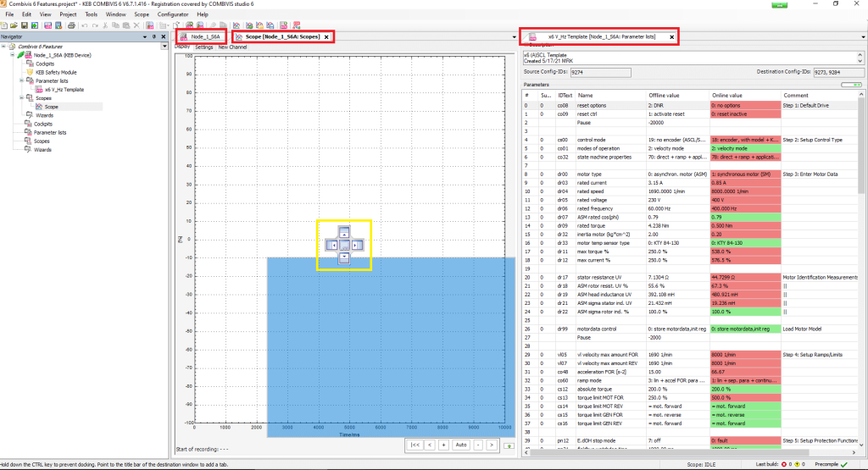Click the green arrow button beside scope navigation
The width and height of the screenshot is (868, 470).
pos(509,445)
